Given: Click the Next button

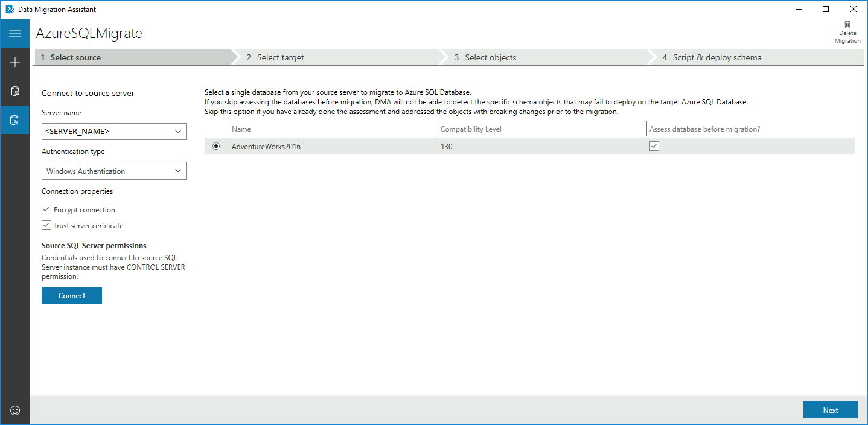Looking at the screenshot, I should pos(831,410).
